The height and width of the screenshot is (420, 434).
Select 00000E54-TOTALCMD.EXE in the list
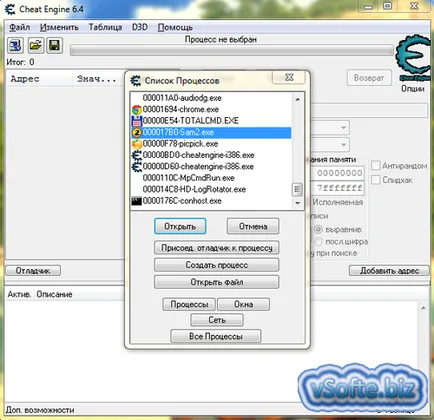coord(211,121)
